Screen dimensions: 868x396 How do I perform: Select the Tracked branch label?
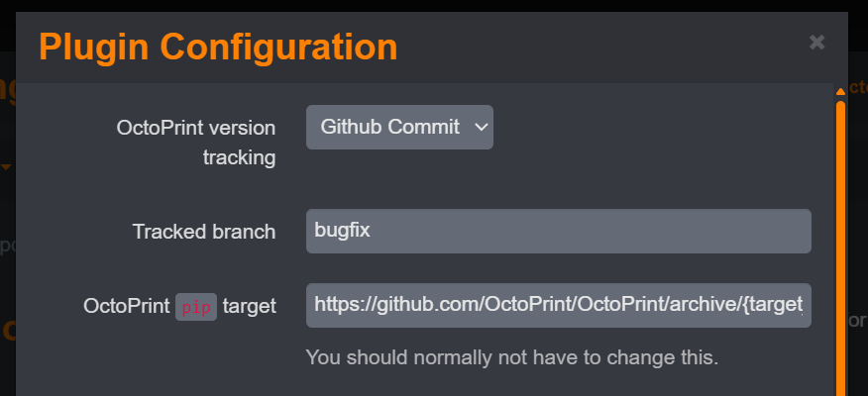click(x=204, y=232)
